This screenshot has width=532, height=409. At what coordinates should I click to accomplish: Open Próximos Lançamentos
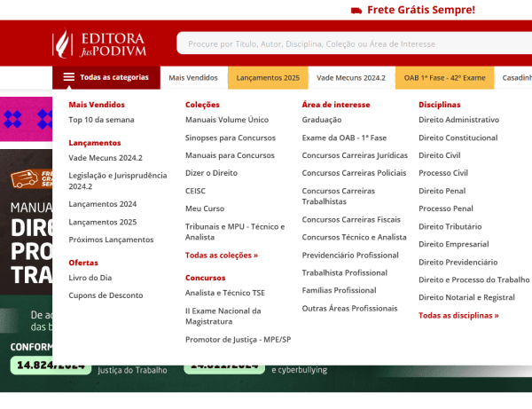click(111, 240)
